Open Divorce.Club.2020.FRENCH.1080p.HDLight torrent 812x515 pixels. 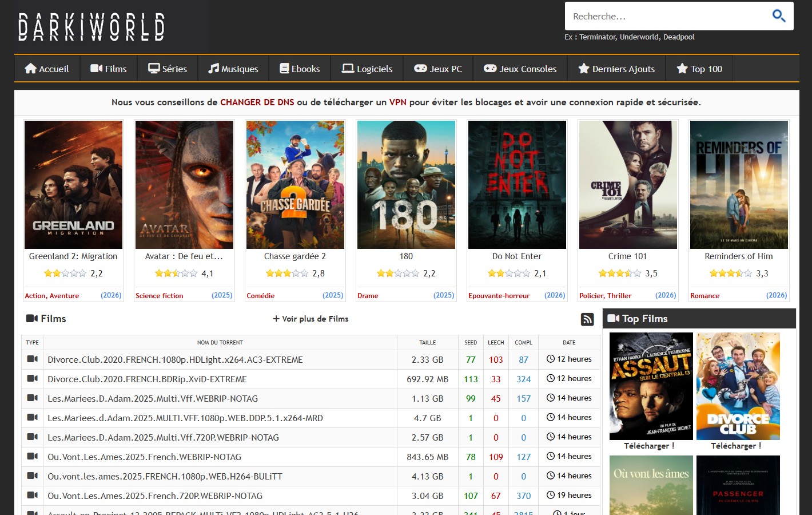[x=175, y=360]
